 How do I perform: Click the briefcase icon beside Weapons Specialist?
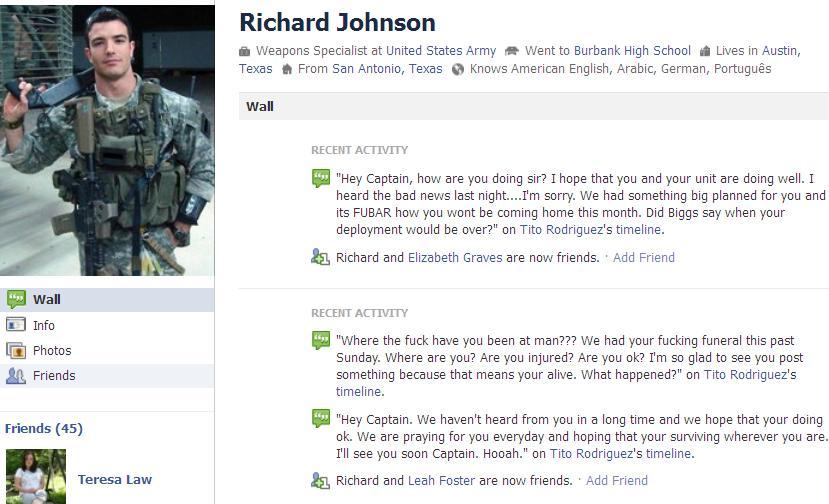point(244,51)
